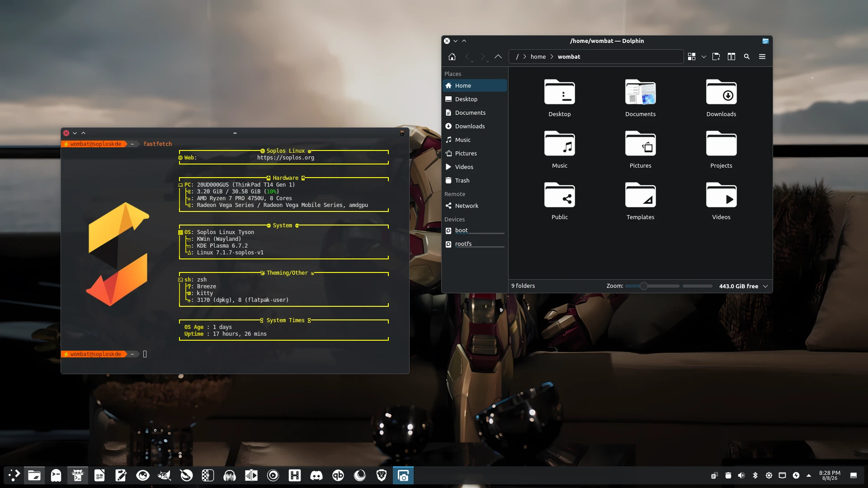868x488 pixels.
Task: Go up one folder level in Dolphin
Action: click(498, 56)
